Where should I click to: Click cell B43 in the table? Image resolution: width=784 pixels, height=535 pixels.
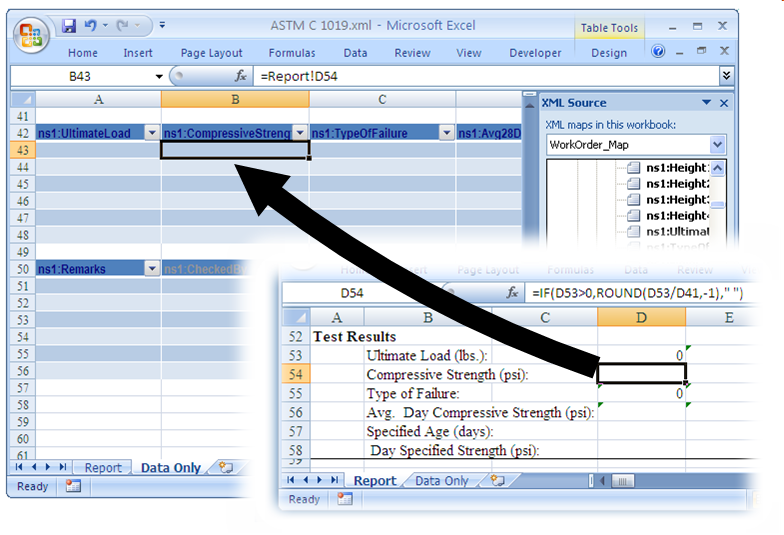click(x=235, y=150)
